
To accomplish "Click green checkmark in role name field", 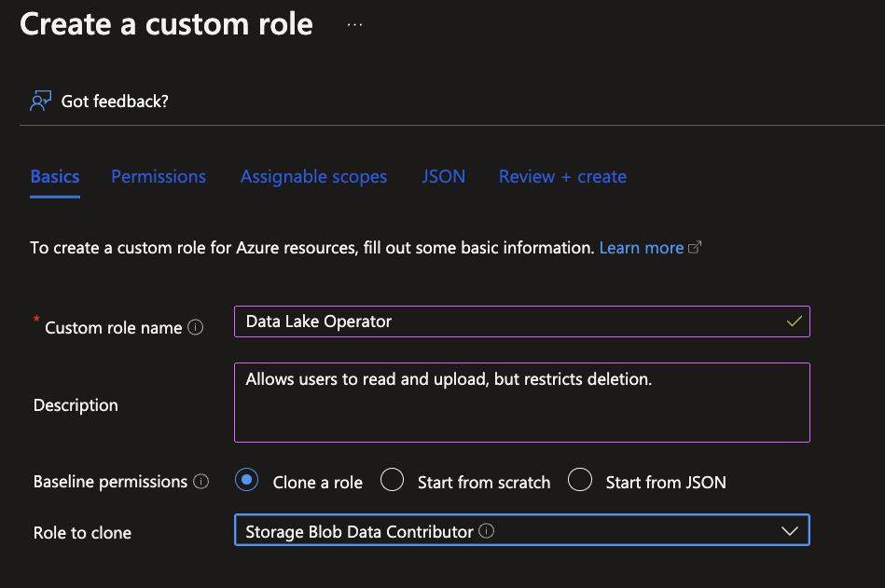I will coord(794,321).
